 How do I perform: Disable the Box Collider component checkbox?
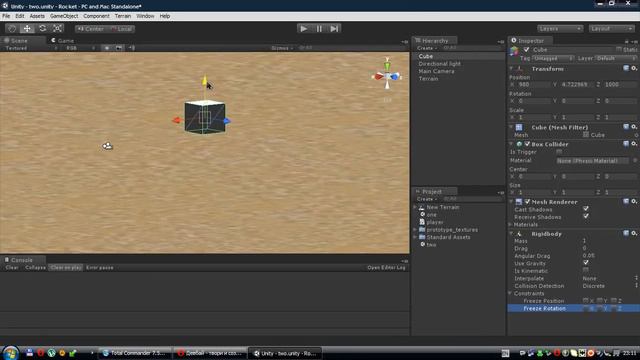click(x=527, y=144)
